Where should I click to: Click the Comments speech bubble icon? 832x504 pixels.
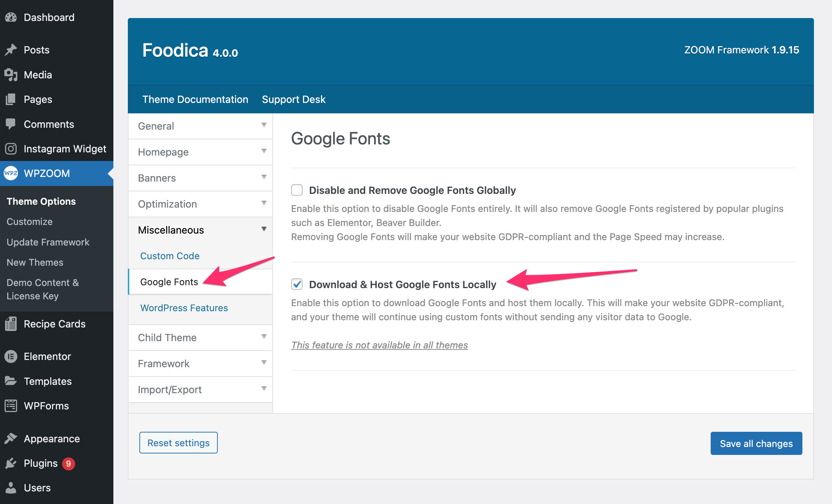point(11,124)
